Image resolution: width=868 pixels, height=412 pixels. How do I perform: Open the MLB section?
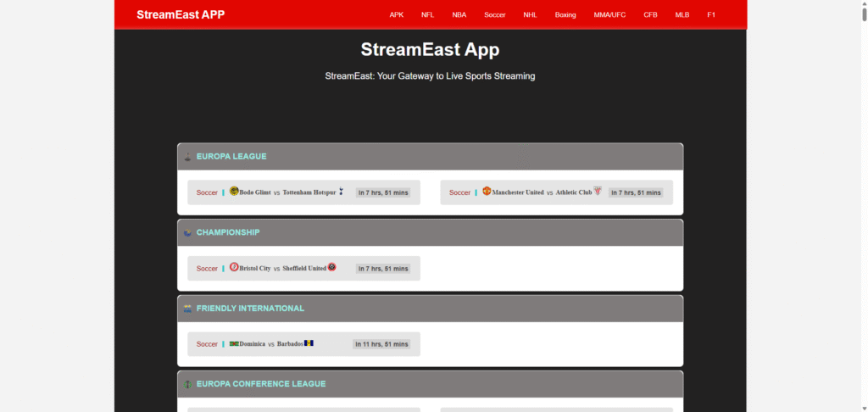(x=682, y=15)
